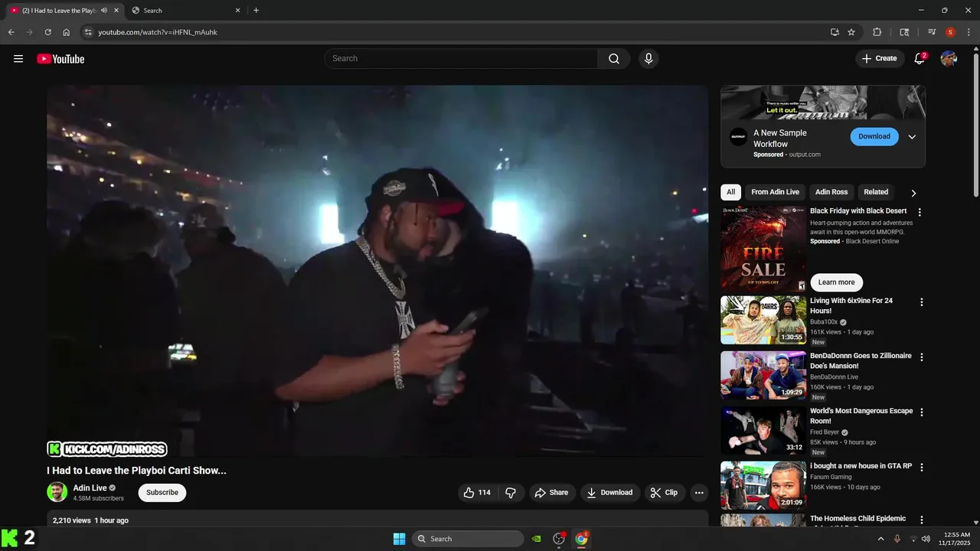
Task: Open options for BenDaDonnn video
Action: pyautogui.click(x=922, y=357)
